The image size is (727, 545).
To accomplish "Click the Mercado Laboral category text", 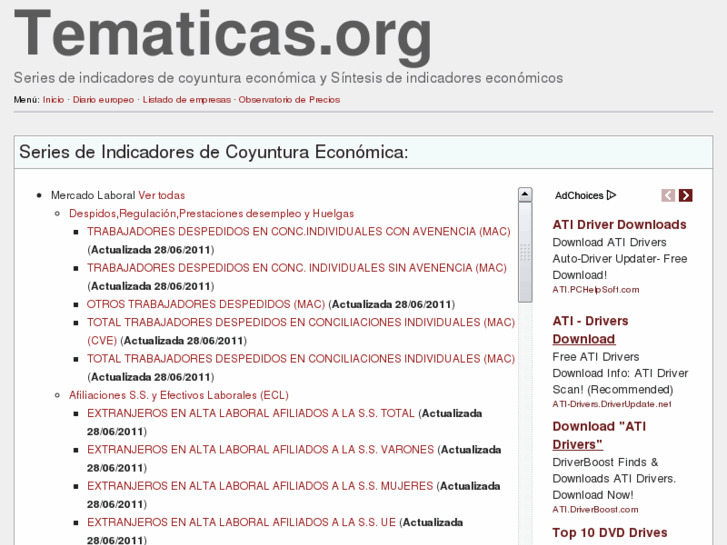I will (93, 195).
